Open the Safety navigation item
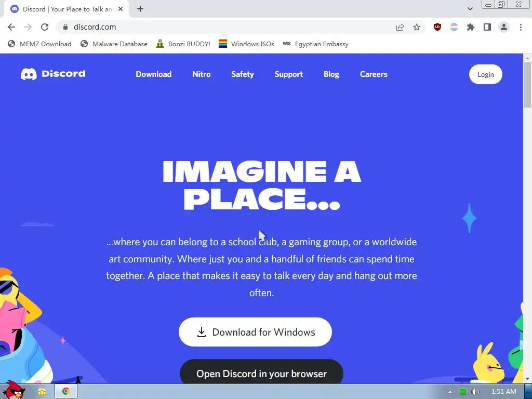 [x=243, y=74]
